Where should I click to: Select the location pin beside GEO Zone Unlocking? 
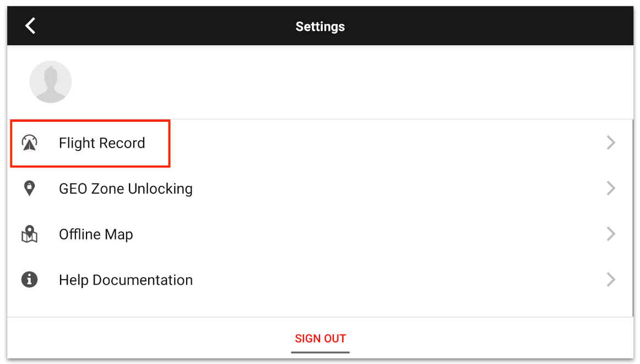coord(29,188)
